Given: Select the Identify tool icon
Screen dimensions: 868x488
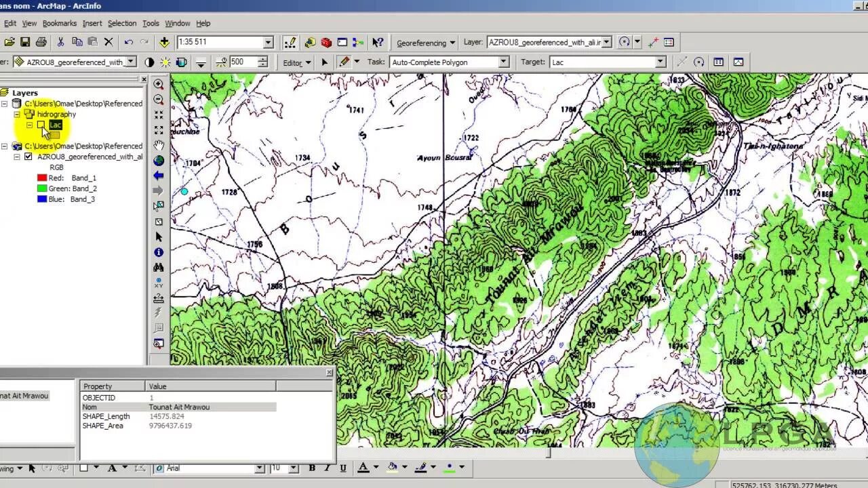Looking at the screenshot, I should [159, 252].
